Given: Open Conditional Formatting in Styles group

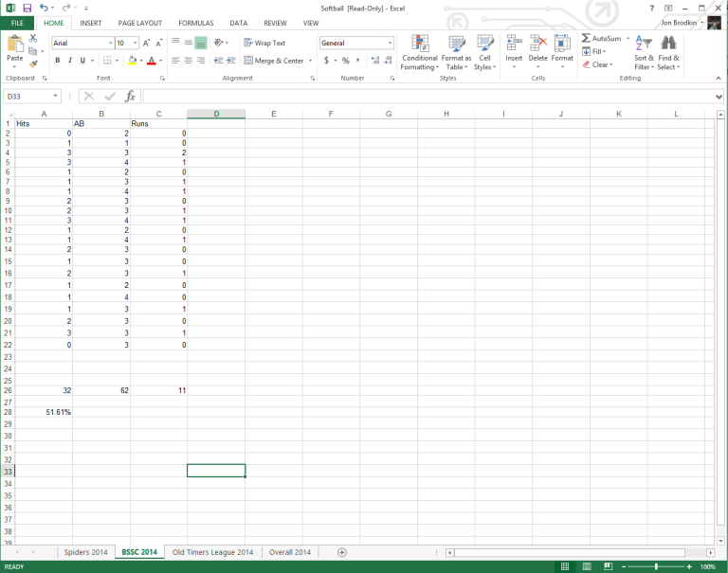Looking at the screenshot, I should tap(419, 52).
